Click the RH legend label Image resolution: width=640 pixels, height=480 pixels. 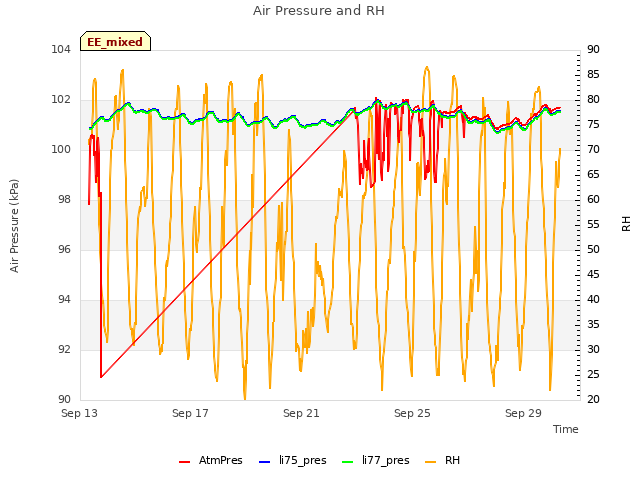coord(452,460)
